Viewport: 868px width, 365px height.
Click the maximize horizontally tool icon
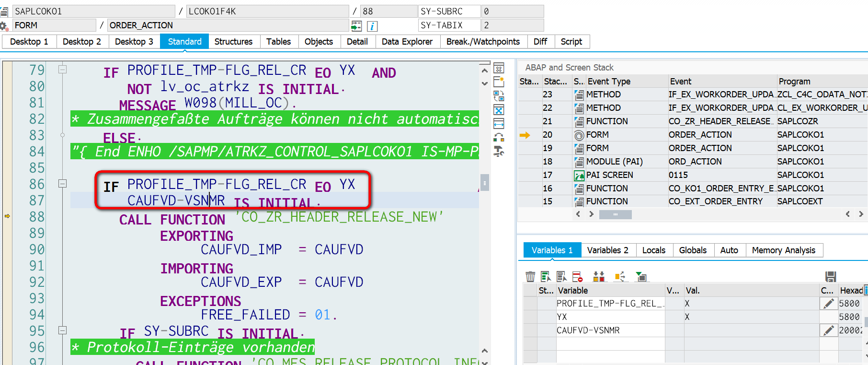(499, 124)
